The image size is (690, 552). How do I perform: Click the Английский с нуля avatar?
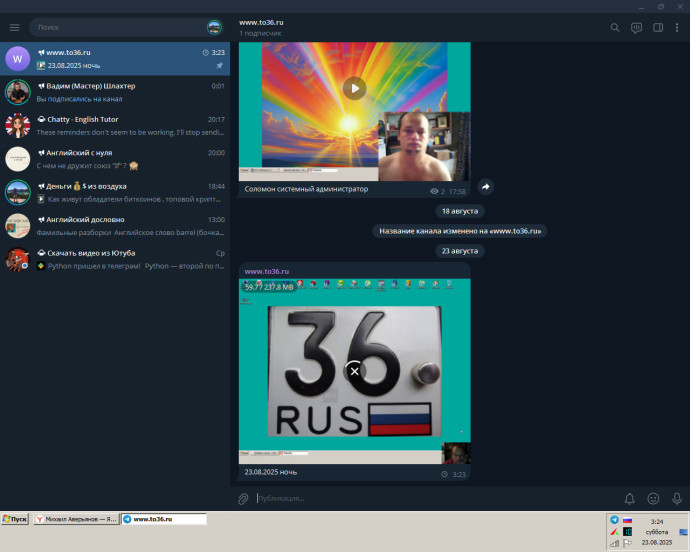[18, 159]
